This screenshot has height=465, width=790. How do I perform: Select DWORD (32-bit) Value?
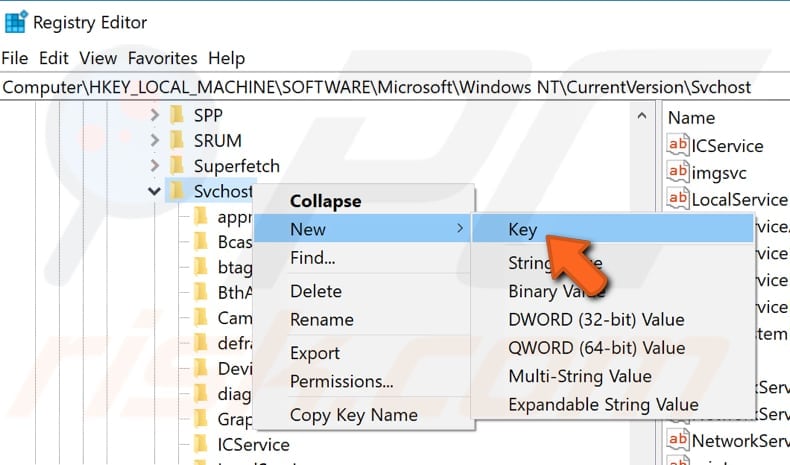(597, 319)
